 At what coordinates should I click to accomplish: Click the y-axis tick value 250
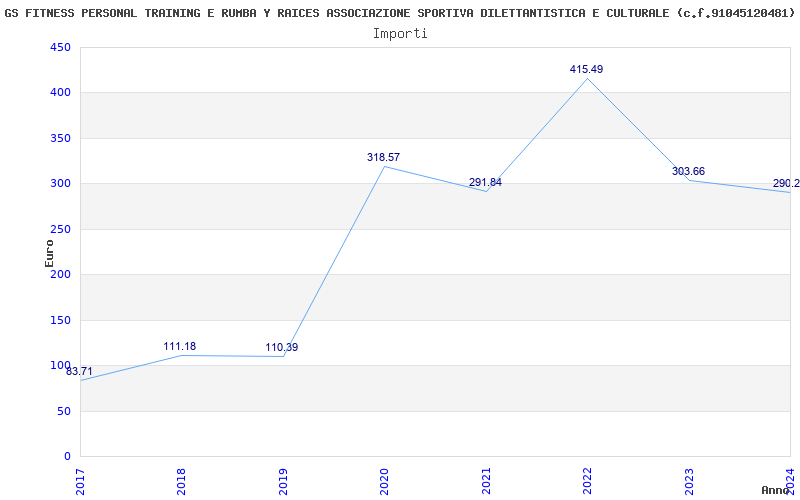(60, 229)
